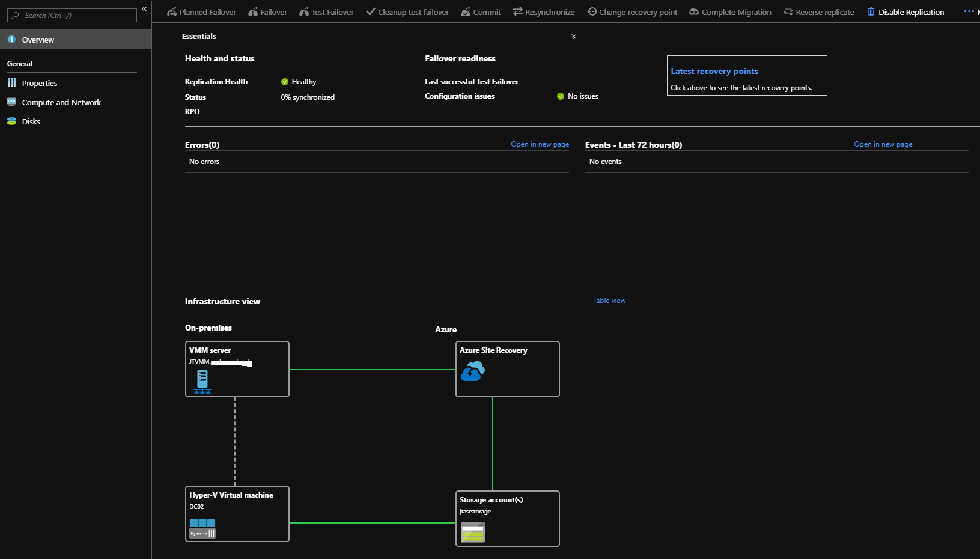Collapse the Essentials section chevron
Viewport: 980px width, 559px height.
click(x=574, y=36)
